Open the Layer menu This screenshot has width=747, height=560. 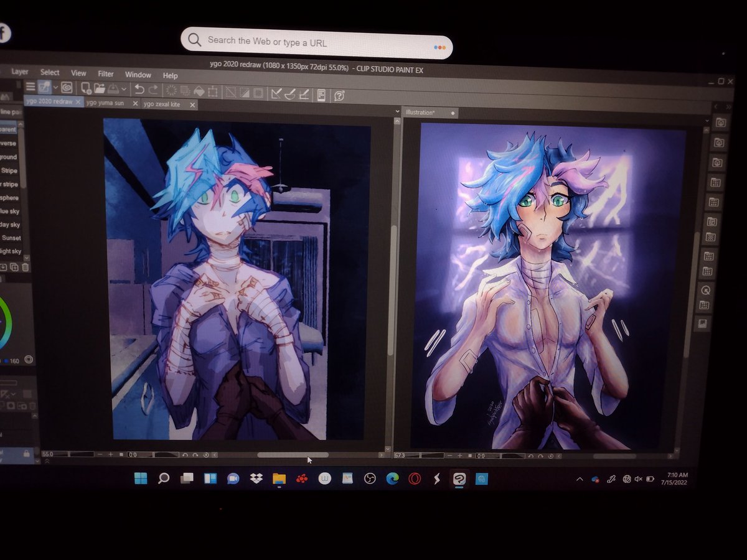(20, 72)
